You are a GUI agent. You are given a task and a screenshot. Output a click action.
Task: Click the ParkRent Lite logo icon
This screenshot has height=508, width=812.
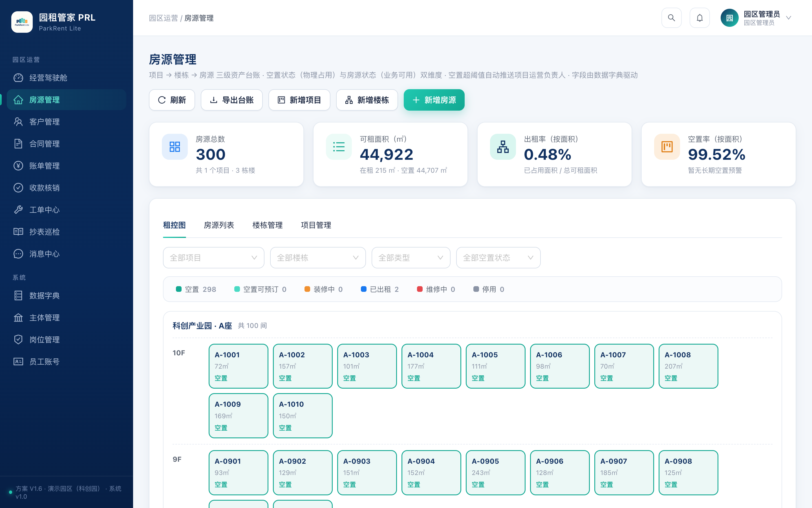(x=22, y=22)
